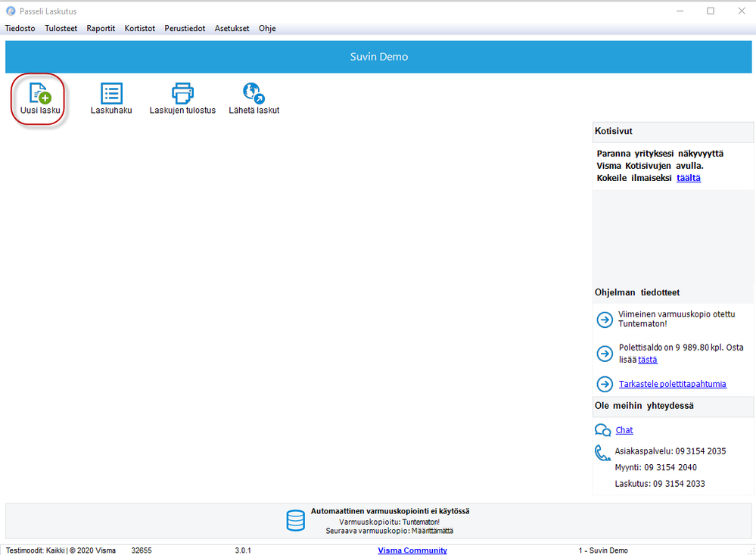
Task: Click the Seuraava varmuuskopio status line
Action: (x=389, y=531)
